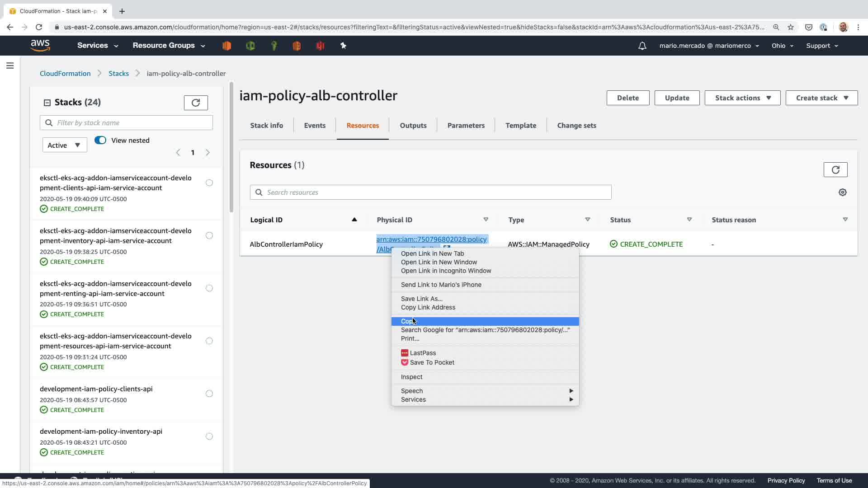Open the CloudFormation breadcrumb link
Image resolution: width=868 pixels, height=488 pixels.
pyautogui.click(x=65, y=74)
